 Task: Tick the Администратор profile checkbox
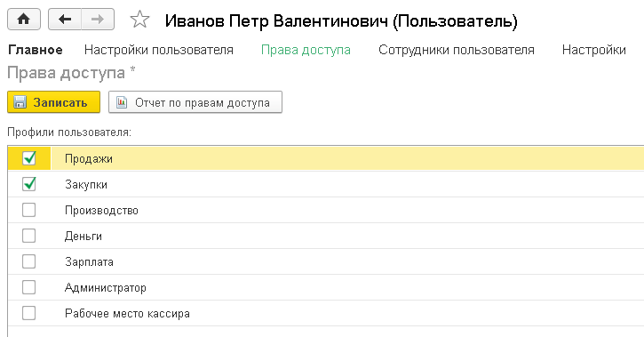click(x=28, y=287)
